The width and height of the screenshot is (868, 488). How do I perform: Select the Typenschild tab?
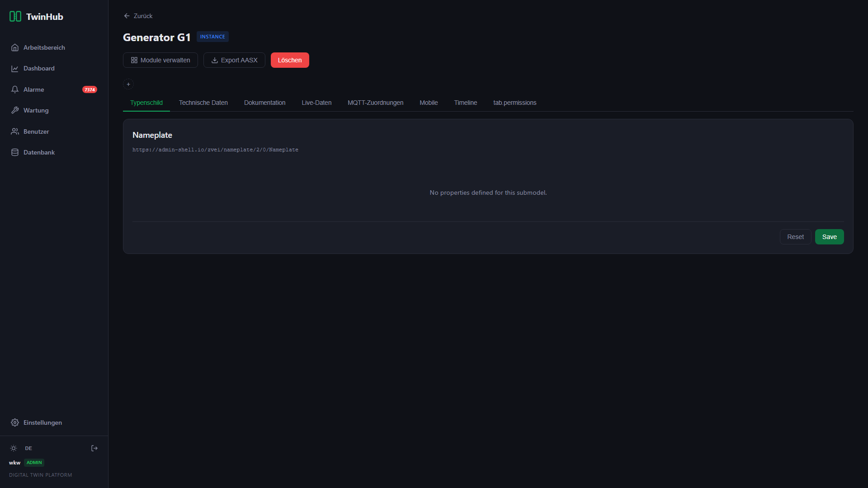pos(146,103)
